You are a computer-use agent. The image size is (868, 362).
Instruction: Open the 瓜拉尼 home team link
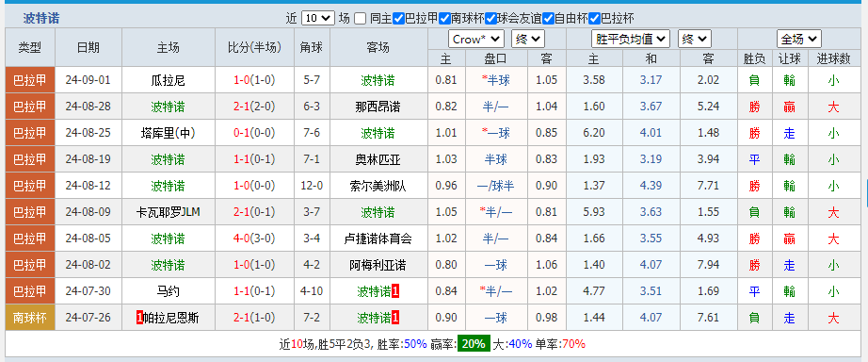(x=169, y=80)
